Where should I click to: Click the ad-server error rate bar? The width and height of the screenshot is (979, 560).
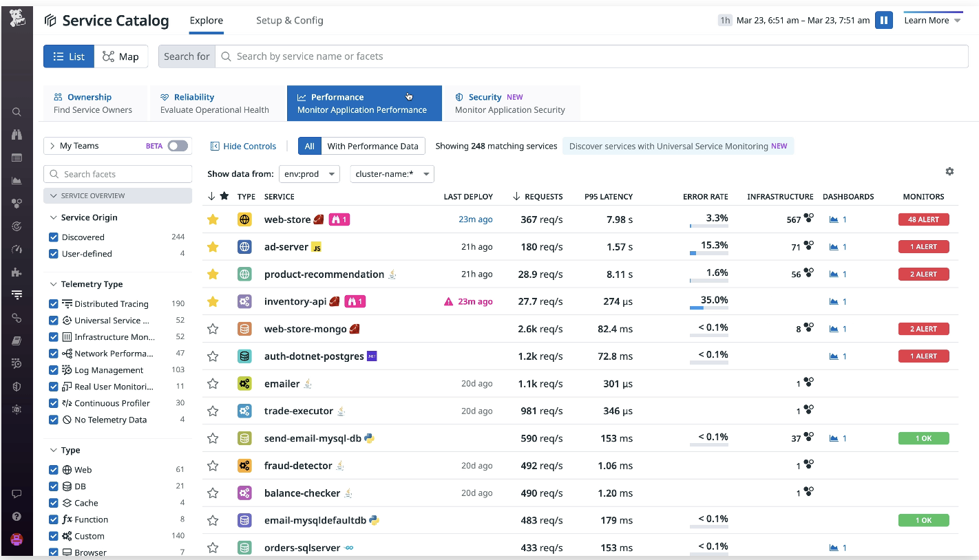pyautogui.click(x=708, y=253)
